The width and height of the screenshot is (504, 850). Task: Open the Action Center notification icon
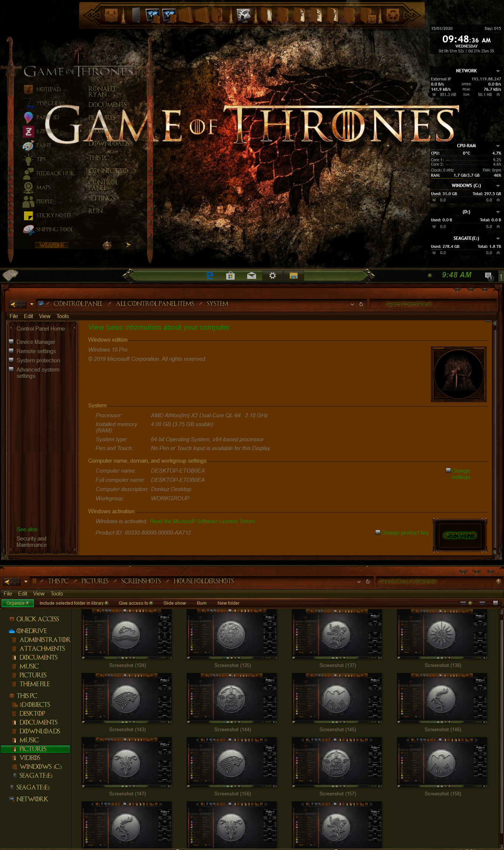tap(489, 276)
